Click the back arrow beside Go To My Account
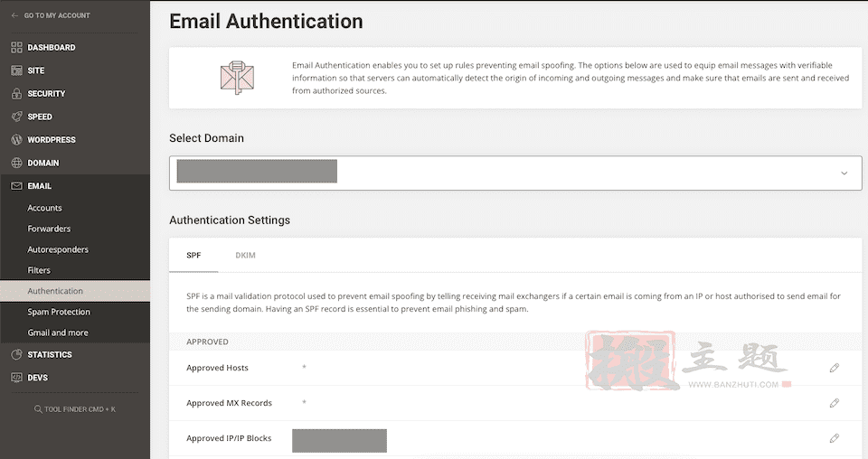Screen dimensions: 868x459 tap(14, 15)
